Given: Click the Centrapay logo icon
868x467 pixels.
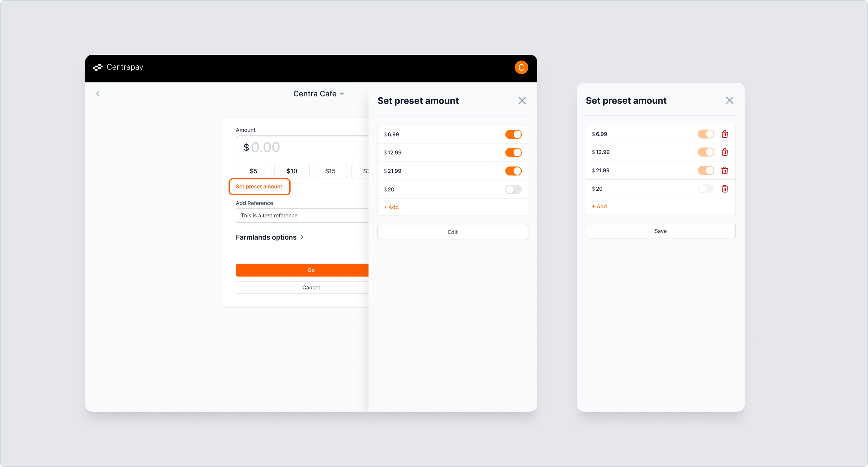Looking at the screenshot, I should (98, 67).
